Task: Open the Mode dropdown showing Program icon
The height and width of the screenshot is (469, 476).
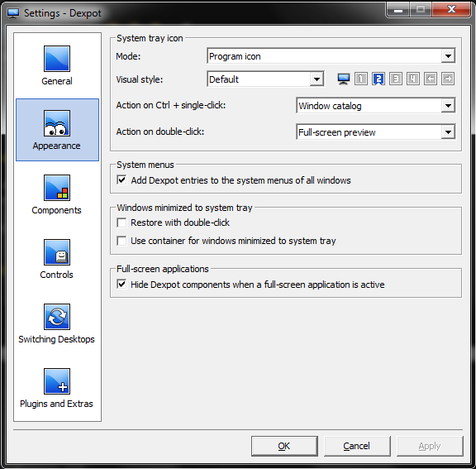Action: click(x=331, y=56)
